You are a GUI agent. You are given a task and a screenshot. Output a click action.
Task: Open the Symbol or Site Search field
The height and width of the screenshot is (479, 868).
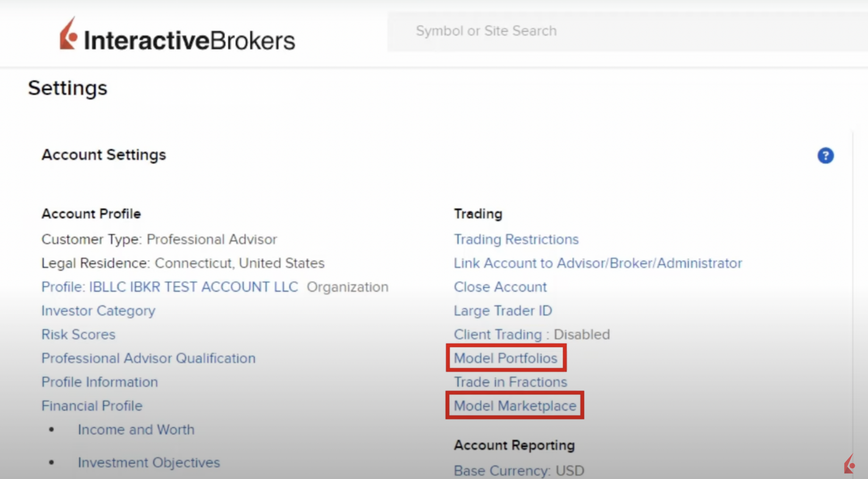coord(593,31)
